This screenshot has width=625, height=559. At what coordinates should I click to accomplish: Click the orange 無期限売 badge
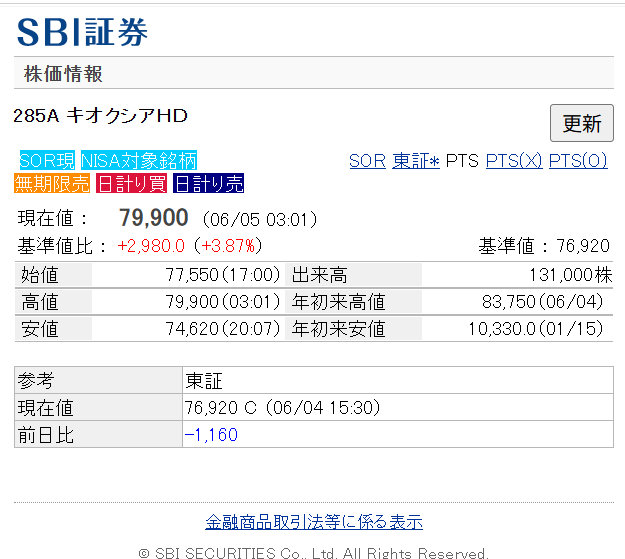pos(52,183)
